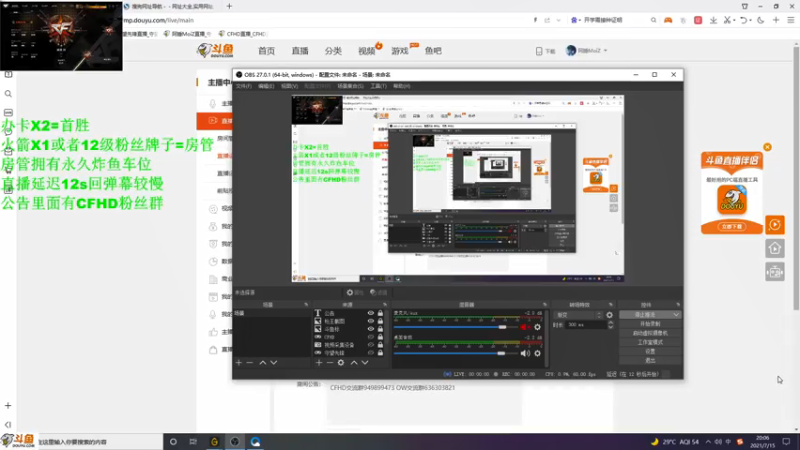Move the source up in the Sources panel
This screenshot has height=450, width=800.
click(354, 363)
